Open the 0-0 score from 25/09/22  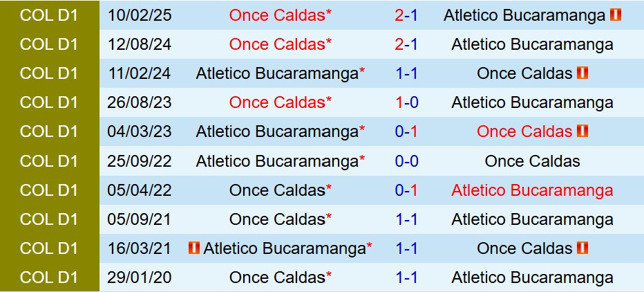406,161
